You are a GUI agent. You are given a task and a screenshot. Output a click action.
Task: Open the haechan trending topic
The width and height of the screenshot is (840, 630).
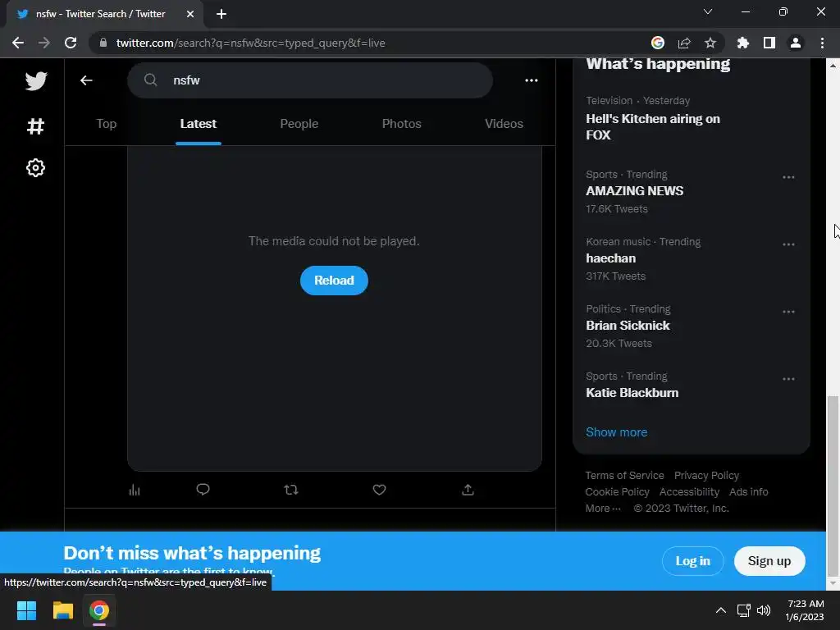[691, 259]
